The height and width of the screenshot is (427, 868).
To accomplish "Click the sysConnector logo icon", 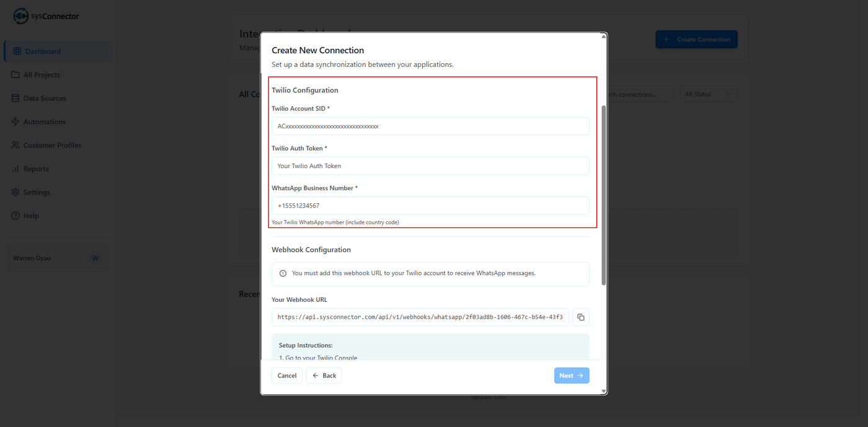I will click(20, 16).
